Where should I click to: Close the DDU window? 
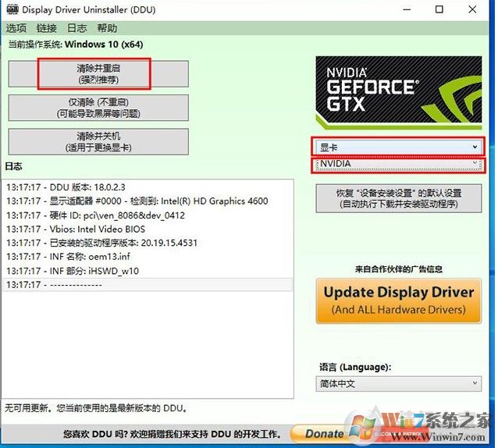[472, 9]
